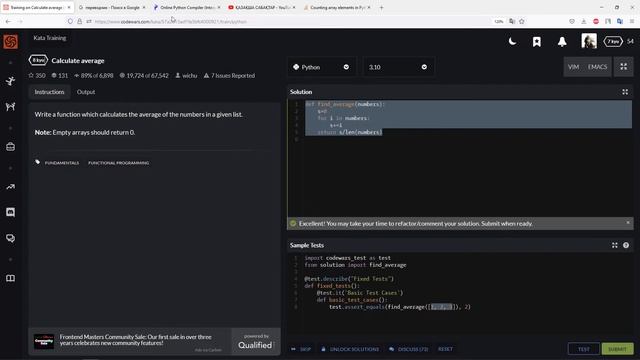Open the Kumite sparring sidebar icon

[11, 107]
